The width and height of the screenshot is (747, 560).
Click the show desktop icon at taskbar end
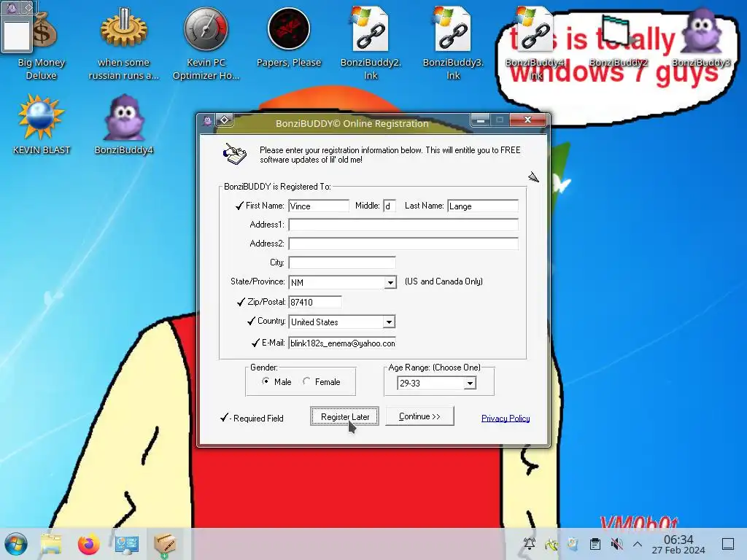pyautogui.click(x=727, y=543)
